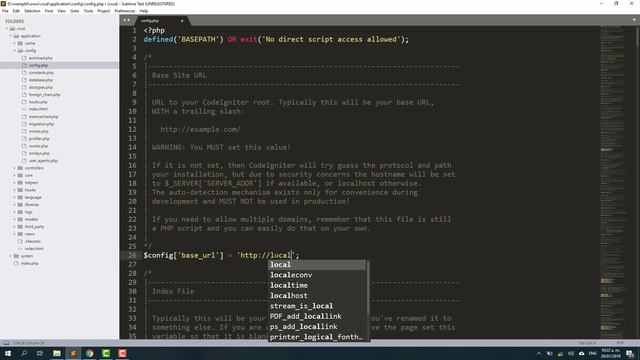Select the language folder
The image size is (640, 360).
coord(33,197)
